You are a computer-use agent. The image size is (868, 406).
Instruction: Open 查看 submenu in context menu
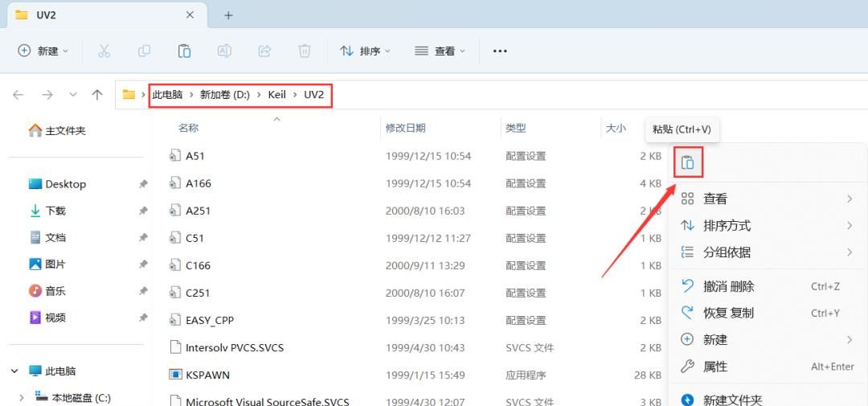[x=768, y=199]
